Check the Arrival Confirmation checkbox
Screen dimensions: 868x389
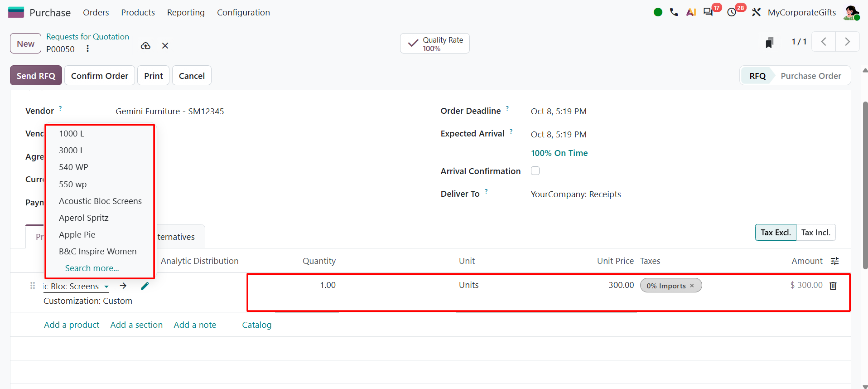tap(535, 171)
